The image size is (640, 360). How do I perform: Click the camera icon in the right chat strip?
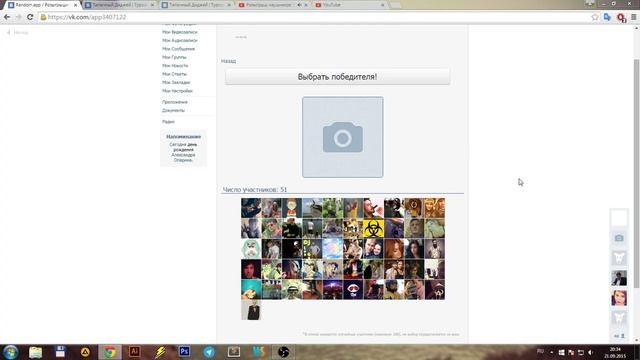click(x=619, y=238)
